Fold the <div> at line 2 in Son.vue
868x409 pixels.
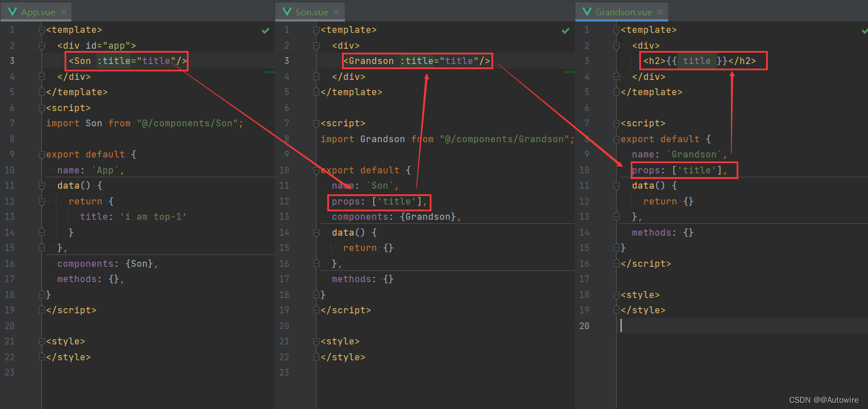[316, 45]
